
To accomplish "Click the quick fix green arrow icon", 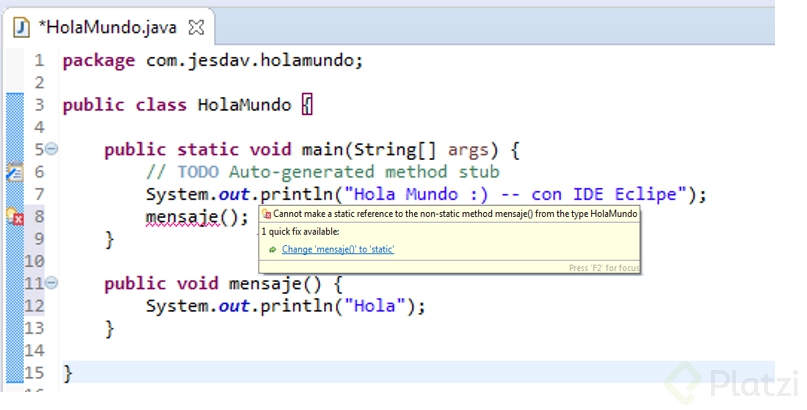I will [272, 249].
